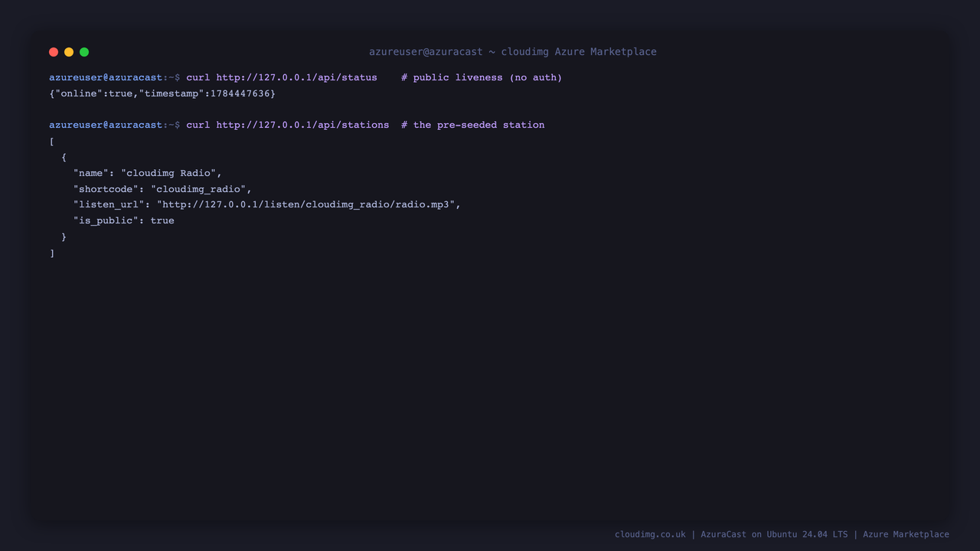Click the terminal title azureuser@azuracast

[426, 52]
